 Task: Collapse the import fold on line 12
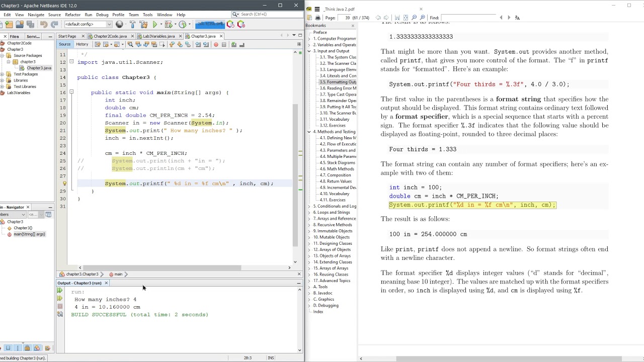coord(71,62)
